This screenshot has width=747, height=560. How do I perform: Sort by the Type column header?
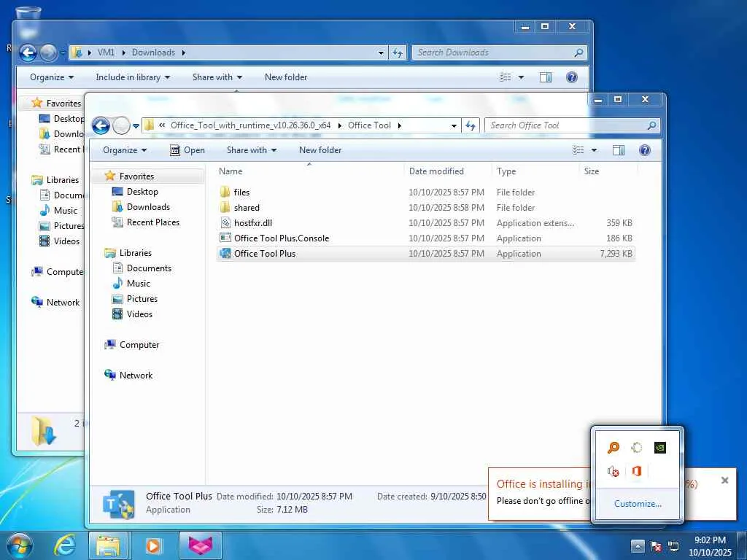coord(535,171)
